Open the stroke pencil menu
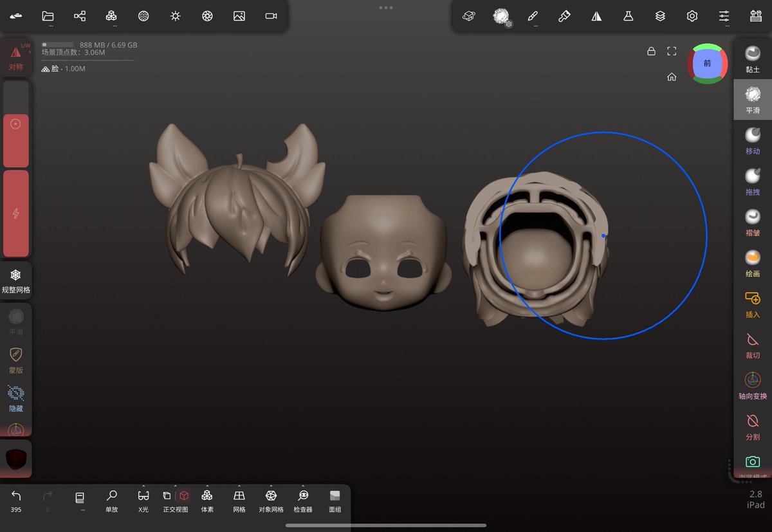 click(x=533, y=16)
